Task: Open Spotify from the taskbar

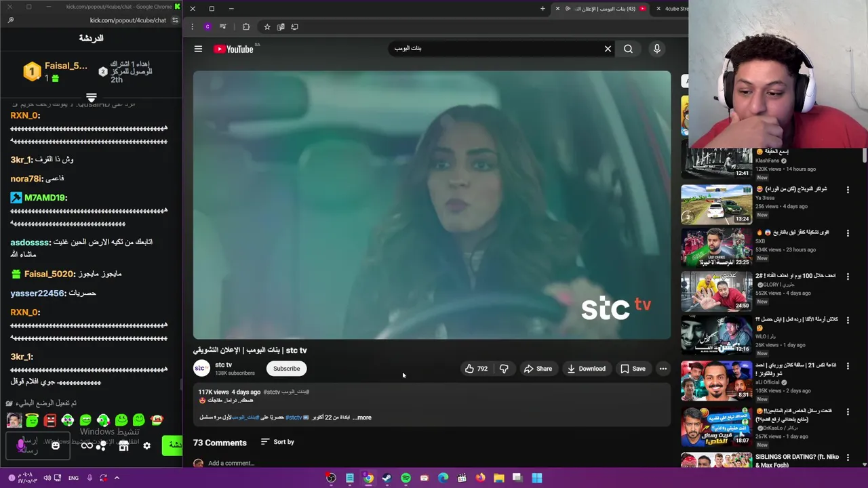Action: [x=406, y=478]
